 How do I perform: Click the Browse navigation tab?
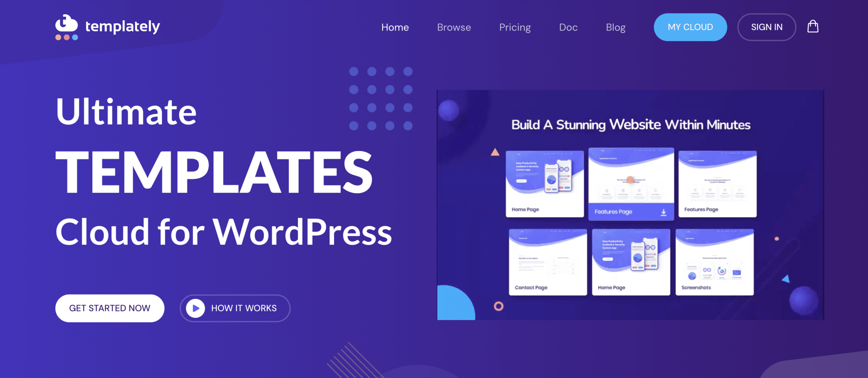[453, 26]
